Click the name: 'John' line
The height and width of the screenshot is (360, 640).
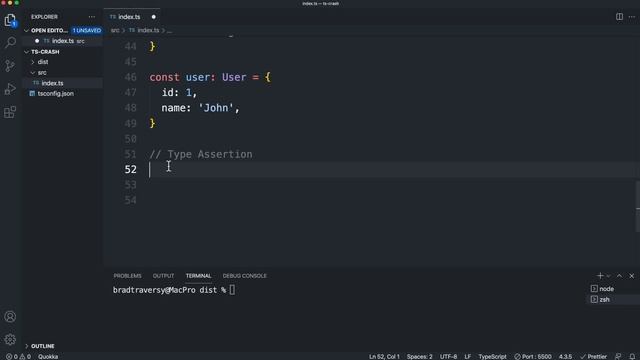point(200,108)
